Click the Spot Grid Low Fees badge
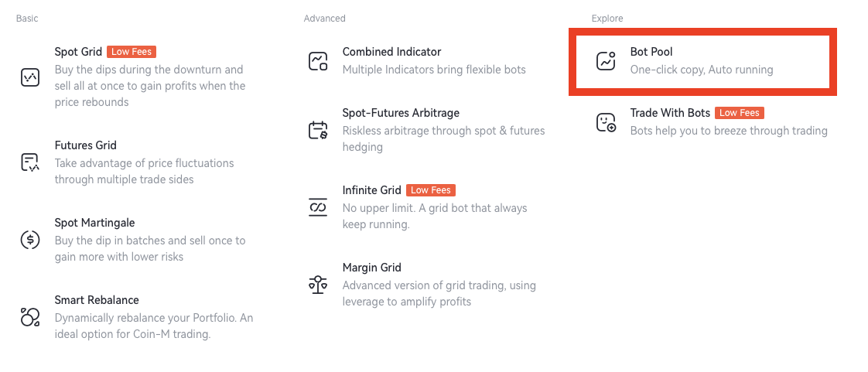The height and width of the screenshot is (372, 868). (x=132, y=52)
